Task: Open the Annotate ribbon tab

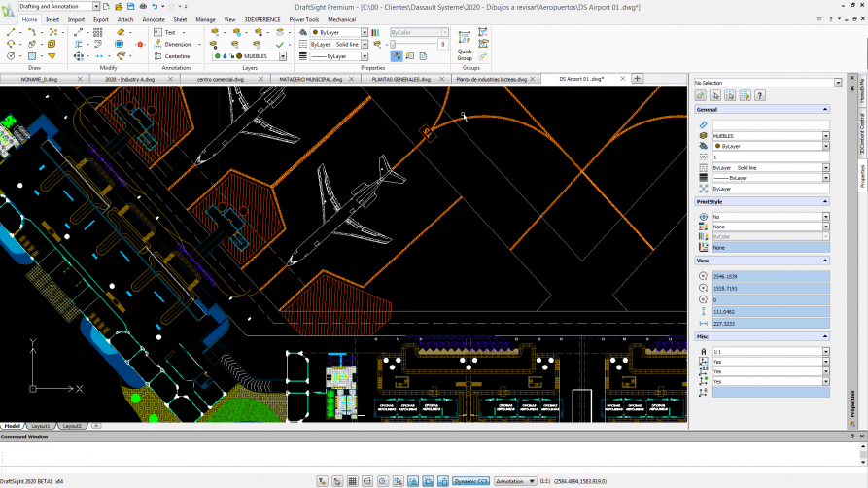Action: coord(154,19)
